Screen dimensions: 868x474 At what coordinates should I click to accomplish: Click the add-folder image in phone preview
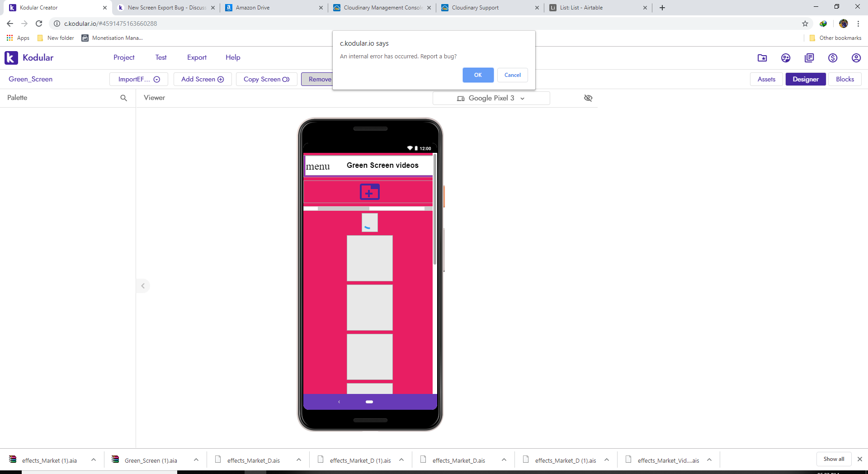tap(369, 192)
